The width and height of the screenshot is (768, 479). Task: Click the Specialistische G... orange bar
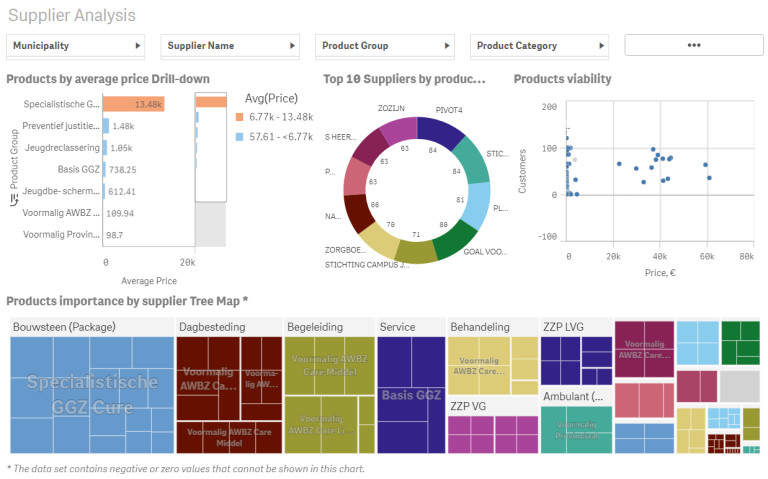click(134, 104)
